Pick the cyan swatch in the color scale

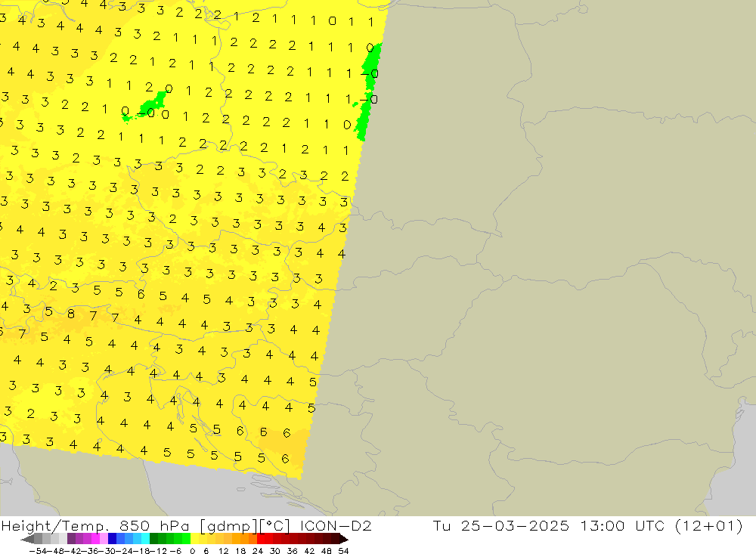[x=145, y=539]
